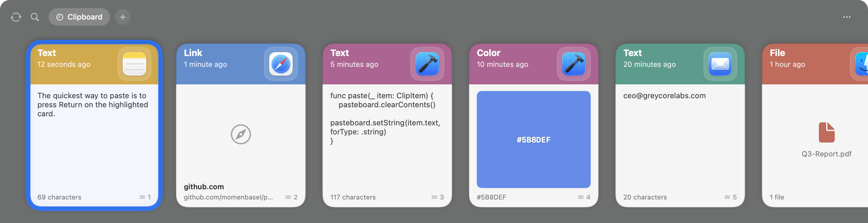Select the func paste code snippet card
The height and width of the screenshot is (223, 868).
point(387,125)
